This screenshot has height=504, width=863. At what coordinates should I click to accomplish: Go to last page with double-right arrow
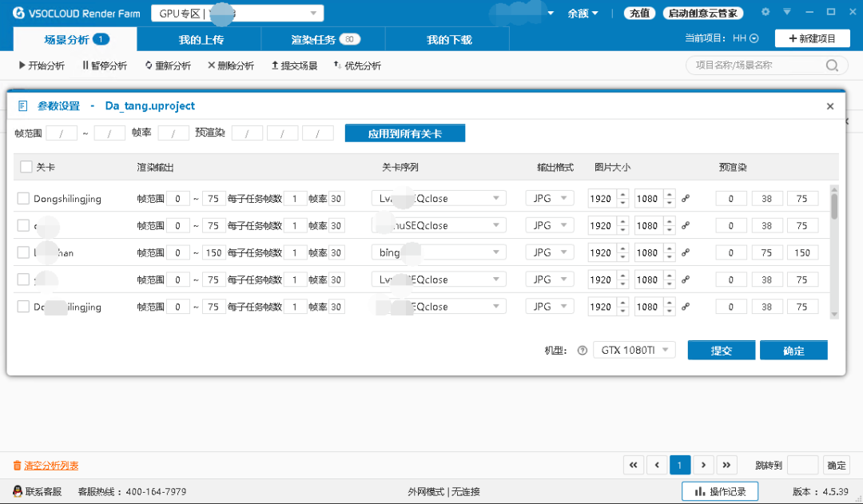tap(726, 465)
